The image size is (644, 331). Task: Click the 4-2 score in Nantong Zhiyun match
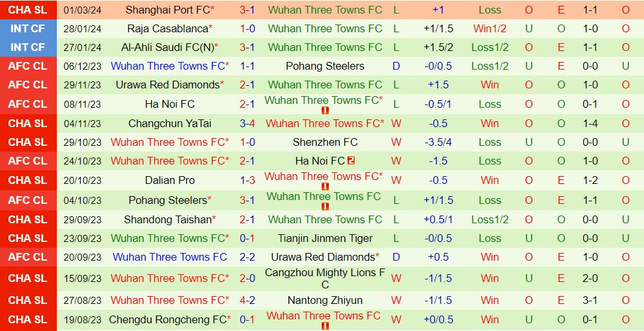(247, 300)
